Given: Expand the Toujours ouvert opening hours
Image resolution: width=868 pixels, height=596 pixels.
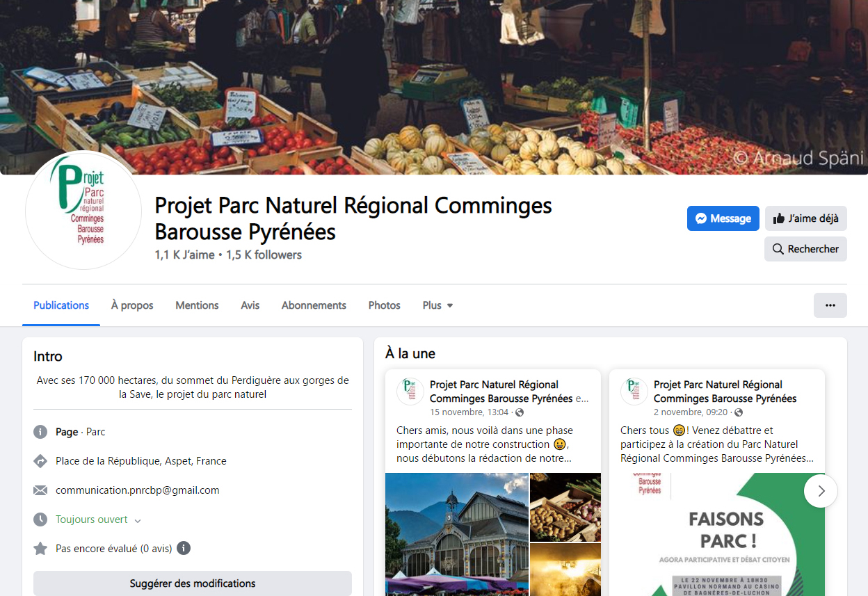Looking at the screenshot, I should (138, 520).
